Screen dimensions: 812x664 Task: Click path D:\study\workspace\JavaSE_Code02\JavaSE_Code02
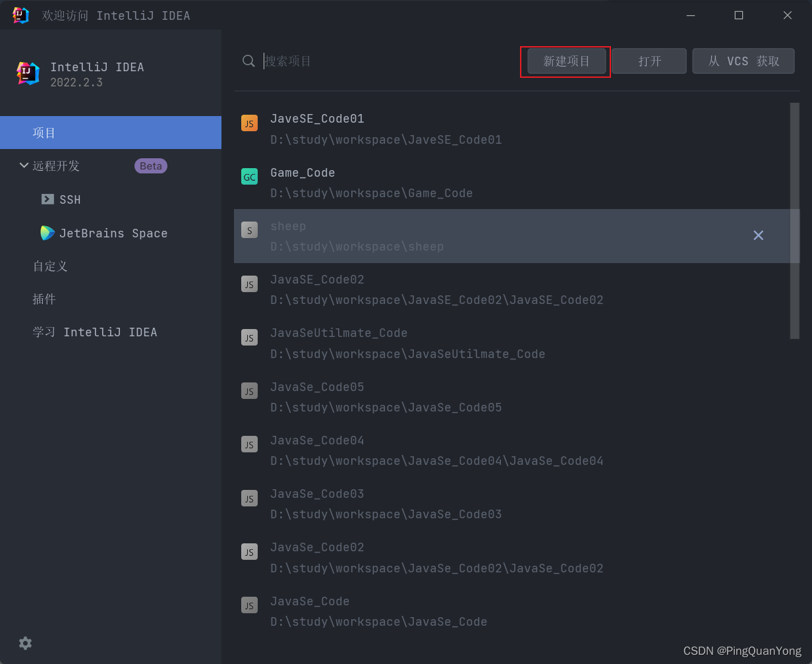coord(437,300)
